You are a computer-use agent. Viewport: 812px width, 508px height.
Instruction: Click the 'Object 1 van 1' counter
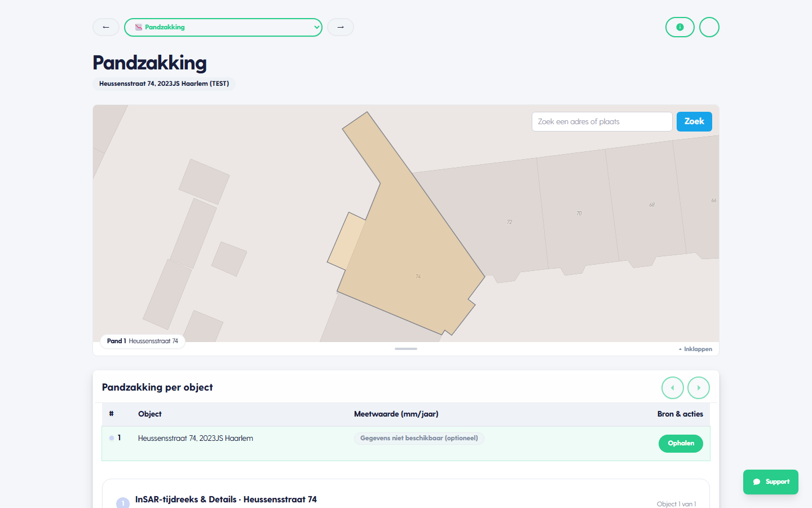(677, 504)
